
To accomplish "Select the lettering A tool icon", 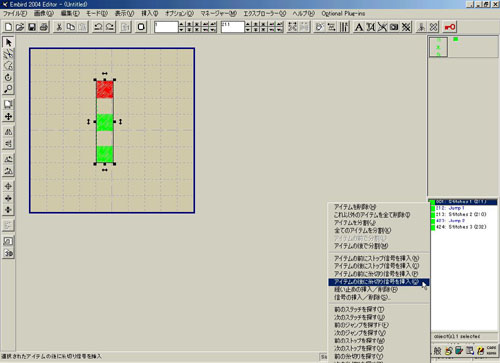I will 359,27.
